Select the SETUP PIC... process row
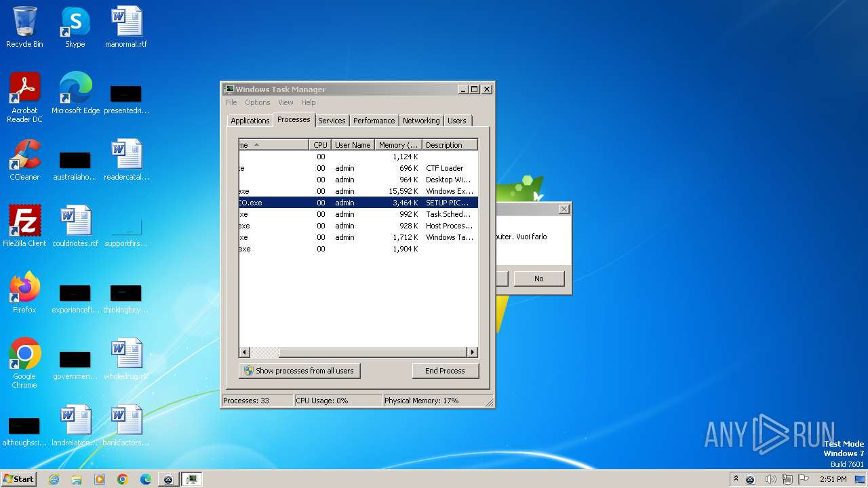This screenshot has height=488, width=868. point(358,203)
